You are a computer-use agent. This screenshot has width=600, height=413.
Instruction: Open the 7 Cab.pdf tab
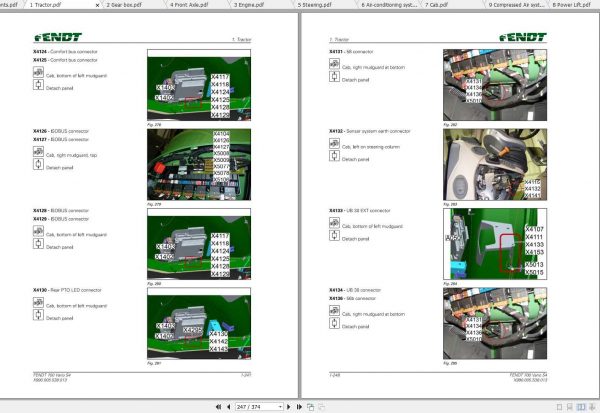436,5
